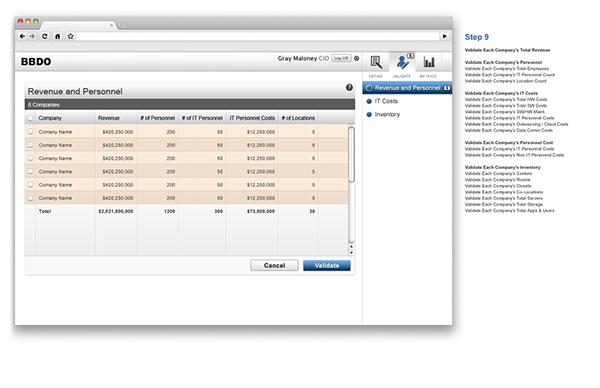This screenshot has width=600, height=388.
Task: Click the Revenue and Personnel badge count
Action: pos(447,88)
